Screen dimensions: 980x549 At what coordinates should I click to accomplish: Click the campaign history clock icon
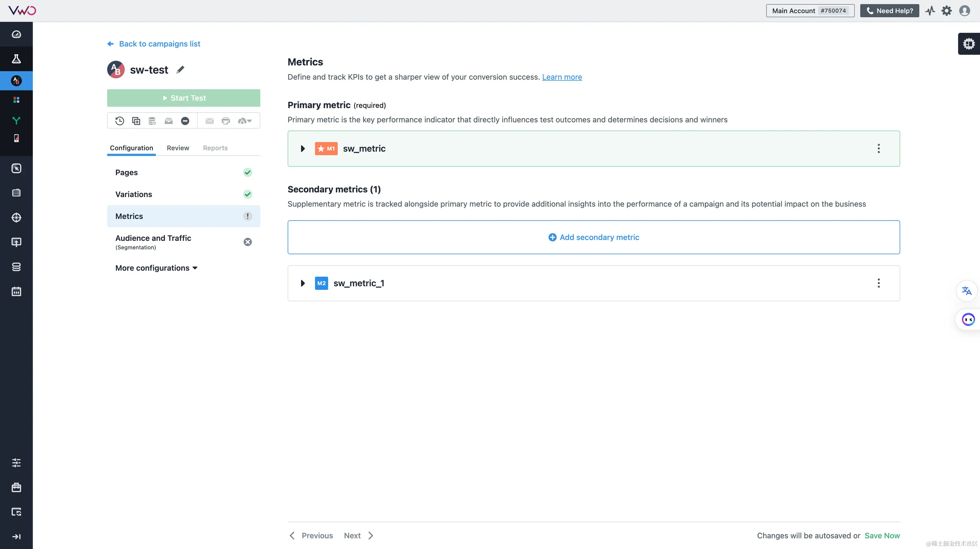[120, 121]
